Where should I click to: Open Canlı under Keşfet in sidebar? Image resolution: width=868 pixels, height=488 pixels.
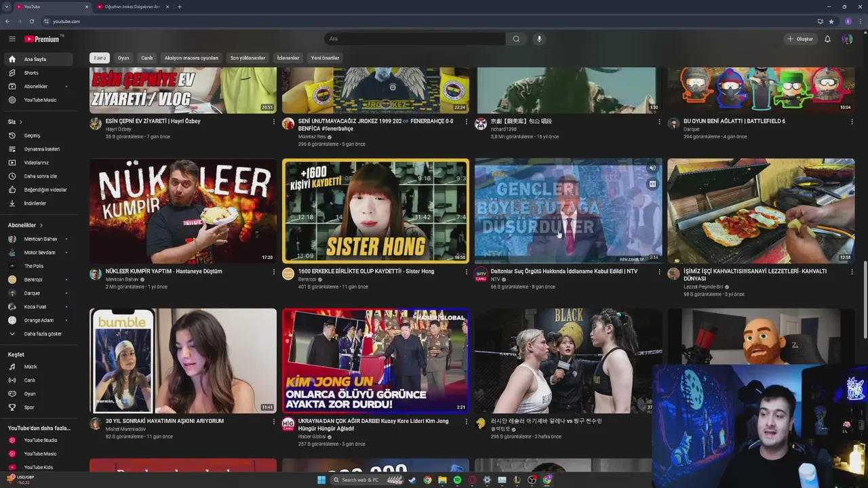click(39, 380)
